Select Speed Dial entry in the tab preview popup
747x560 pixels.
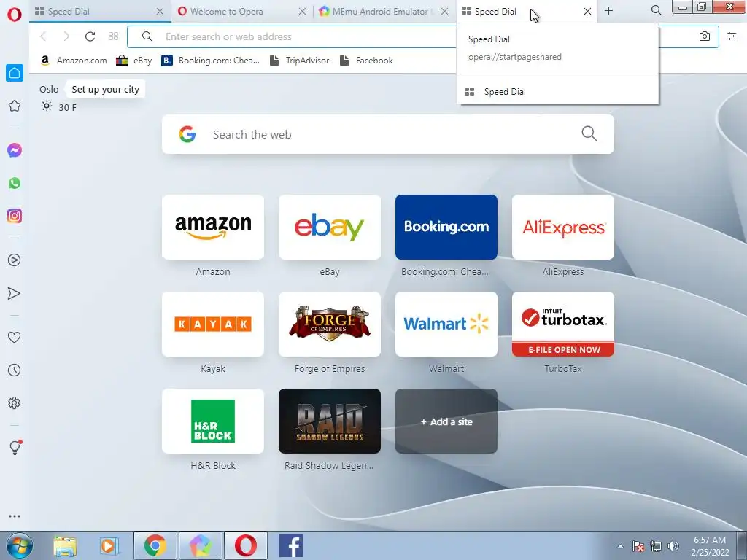[x=557, y=91]
